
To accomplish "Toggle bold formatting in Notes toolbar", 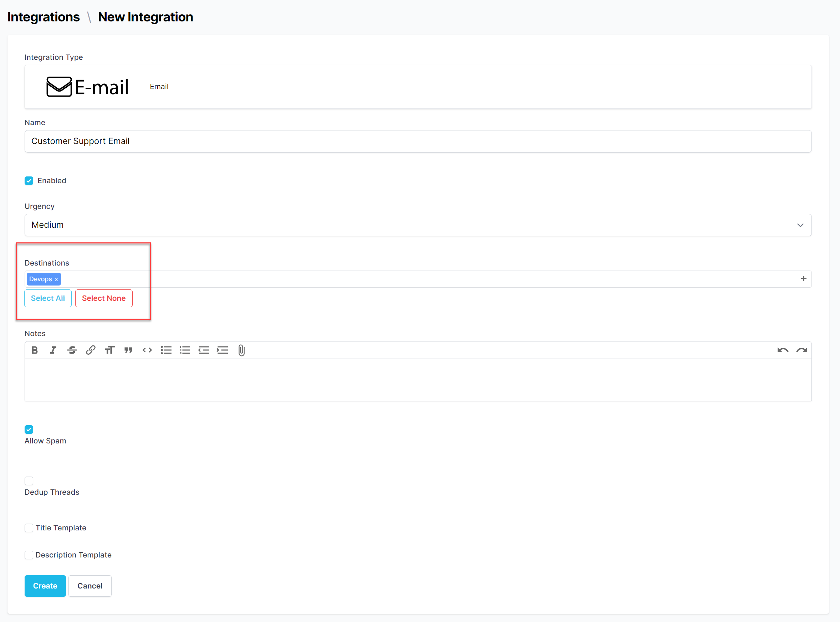I will click(35, 350).
